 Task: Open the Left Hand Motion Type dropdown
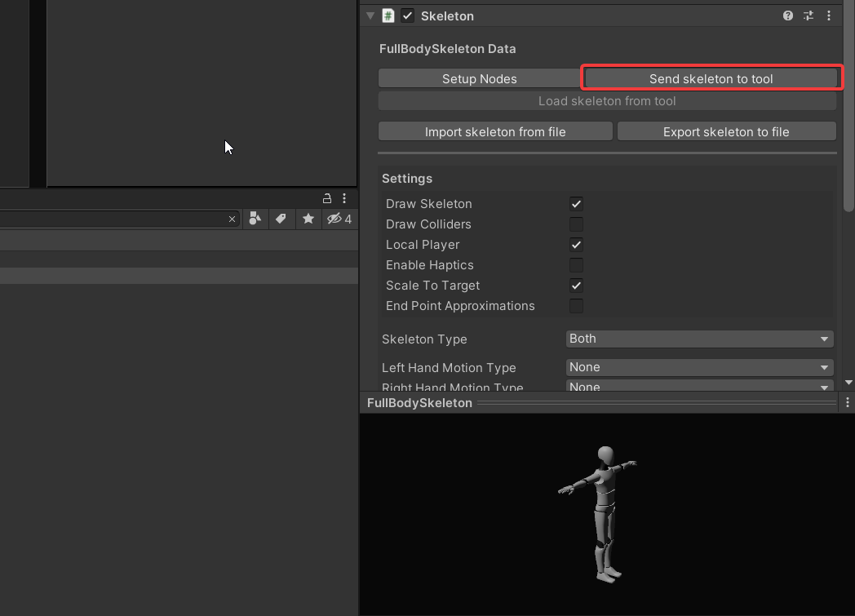click(699, 367)
